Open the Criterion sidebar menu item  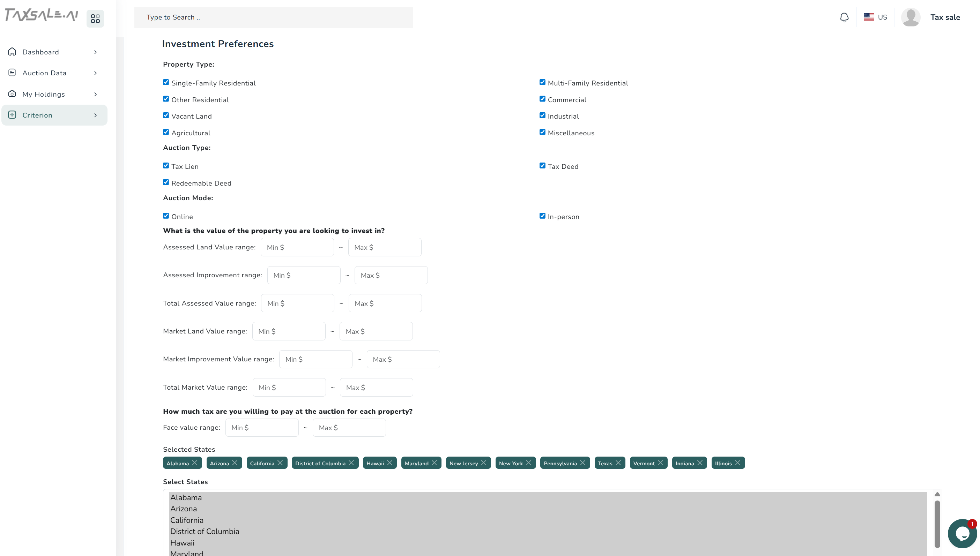[37, 115]
